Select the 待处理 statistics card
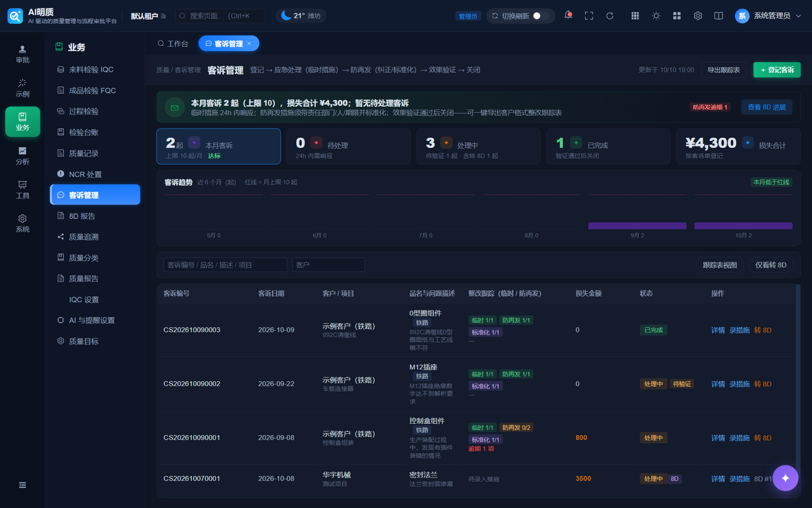This screenshot has width=812, height=508. point(348,146)
